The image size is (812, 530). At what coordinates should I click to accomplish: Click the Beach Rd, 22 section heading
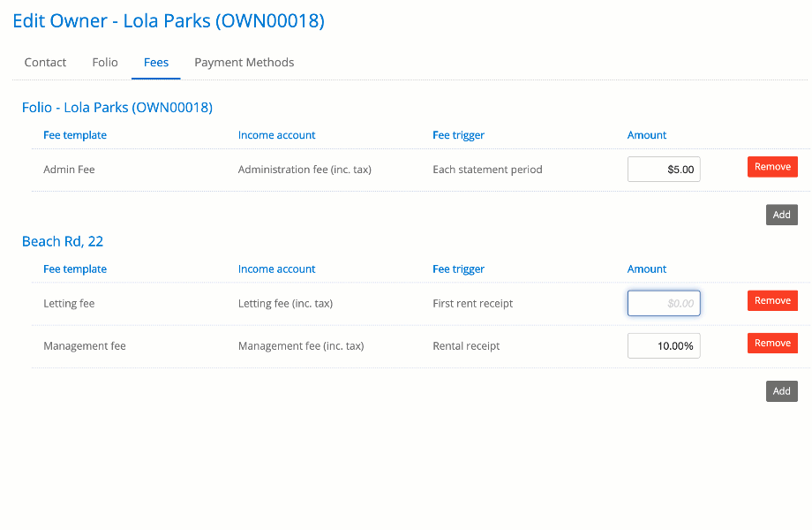coord(63,242)
